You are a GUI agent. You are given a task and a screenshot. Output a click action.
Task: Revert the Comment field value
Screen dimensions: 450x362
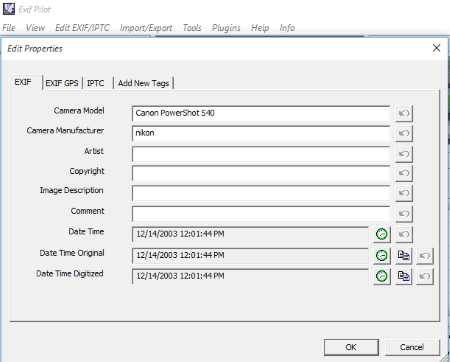coord(404,214)
